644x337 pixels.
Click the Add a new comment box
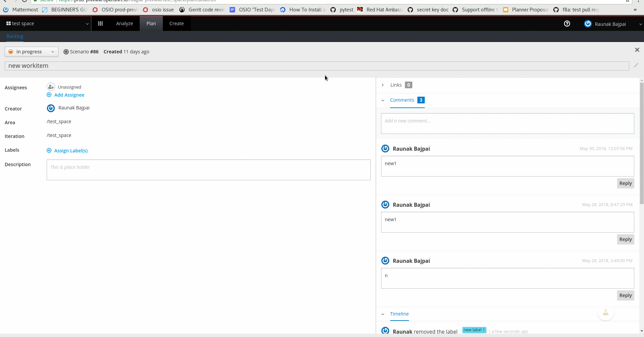[x=507, y=124]
